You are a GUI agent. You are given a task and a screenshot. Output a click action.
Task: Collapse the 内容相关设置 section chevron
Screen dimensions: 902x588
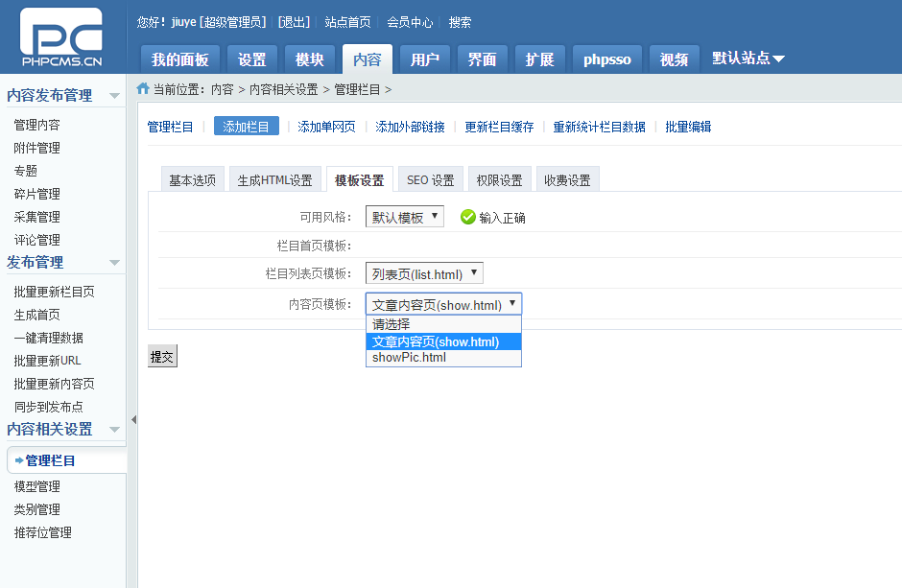[114, 429]
